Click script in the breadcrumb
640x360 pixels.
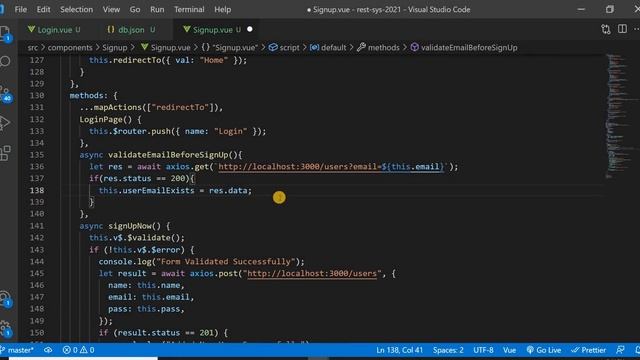(x=284, y=47)
